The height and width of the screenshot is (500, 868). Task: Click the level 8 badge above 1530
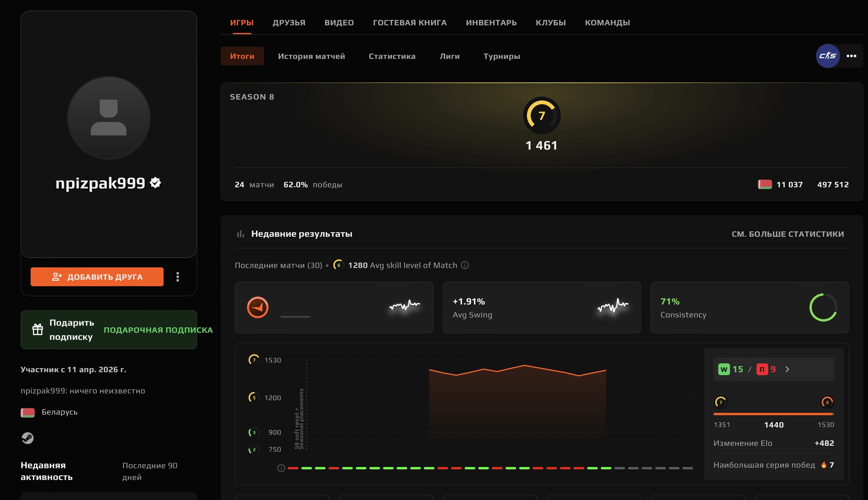pyautogui.click(x=827, y=402)
